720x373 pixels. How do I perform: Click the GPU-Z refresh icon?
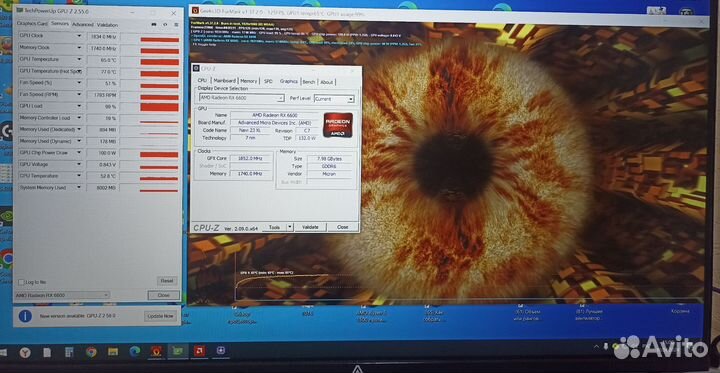tap(165, 24)
